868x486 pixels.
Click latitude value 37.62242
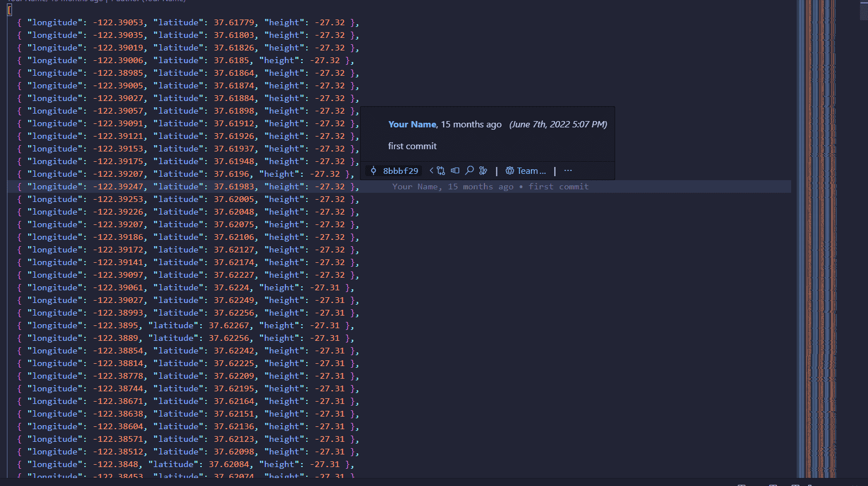click(x=234, y=351)
